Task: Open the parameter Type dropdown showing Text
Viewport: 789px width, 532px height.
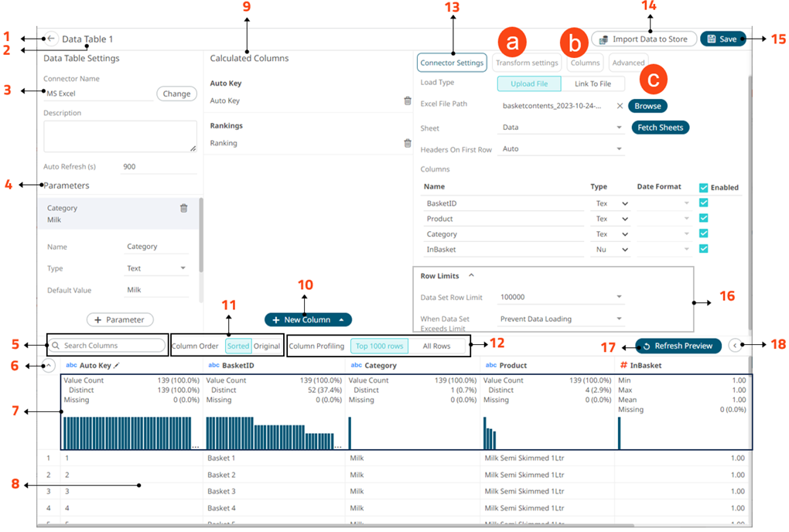Action: [156, 268]
